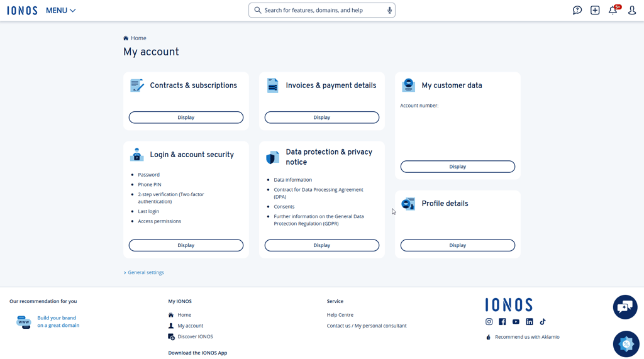Open notifications bell icon

613,10
